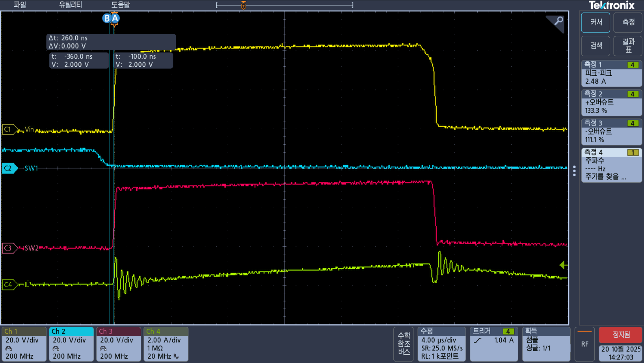Click the C1 channel handle

pos(9,129)
